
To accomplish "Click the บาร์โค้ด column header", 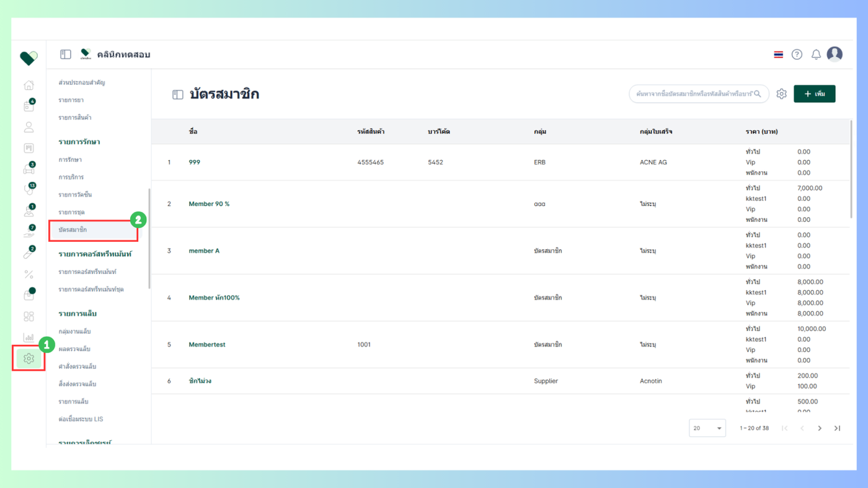I will click(x=439, y=132).
